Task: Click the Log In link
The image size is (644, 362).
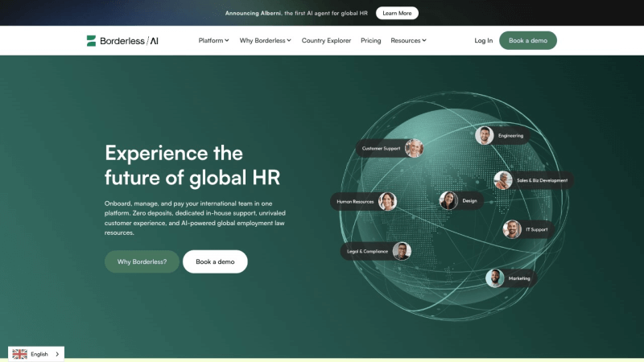Action: pyautogui.click(x=483, y=40)
